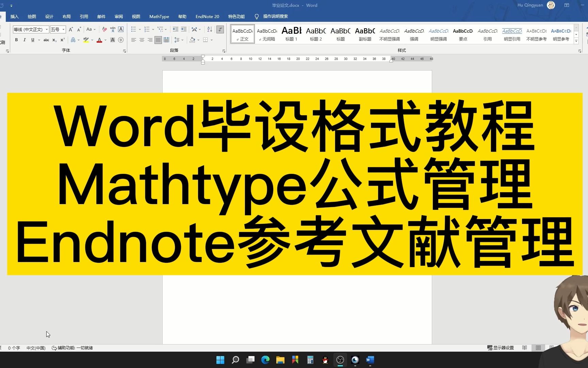
Task: Apply yellow text highlight
Action: click(86, 40)
